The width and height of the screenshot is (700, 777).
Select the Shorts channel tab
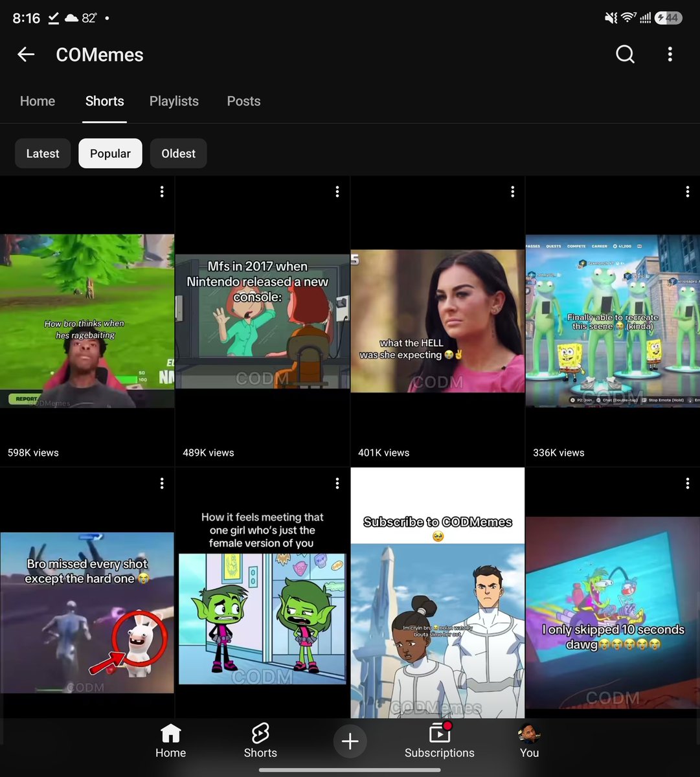tap(104, 101)
